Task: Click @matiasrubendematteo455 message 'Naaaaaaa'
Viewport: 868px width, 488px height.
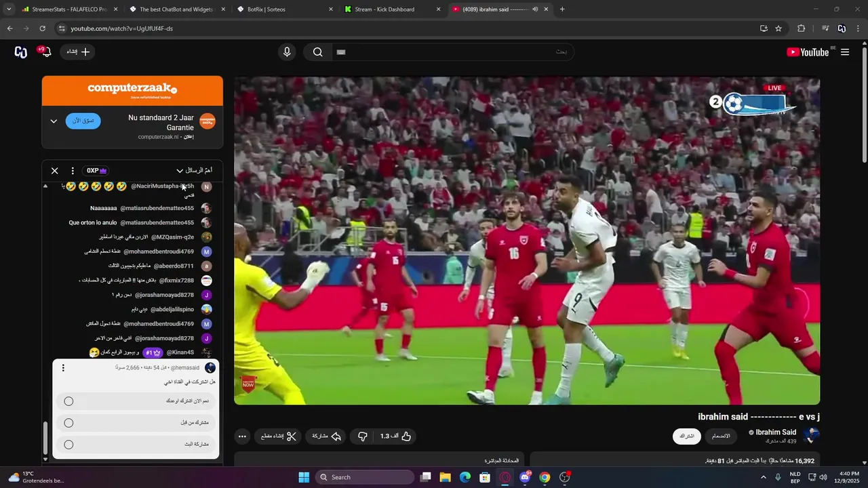Action: [x=104, y=208]
